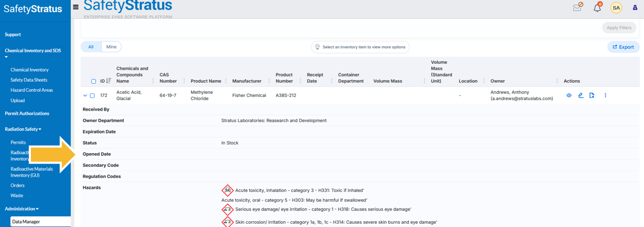The image size is (644, 227).
Task: Sort by Product Name column header
Action: tap(206, 81)
